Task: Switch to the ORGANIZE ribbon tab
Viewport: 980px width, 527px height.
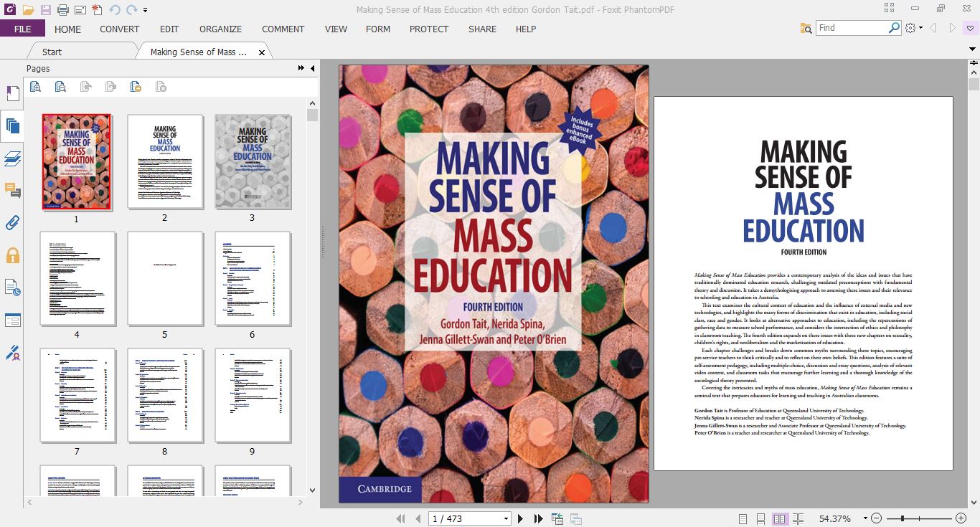Action: point(221,29)
